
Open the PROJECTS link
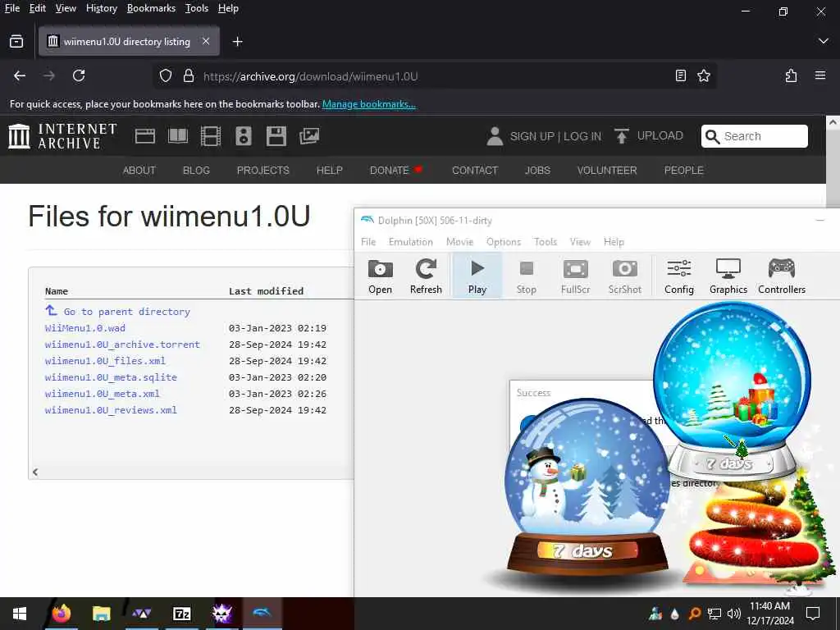click(x=263, y=171)
